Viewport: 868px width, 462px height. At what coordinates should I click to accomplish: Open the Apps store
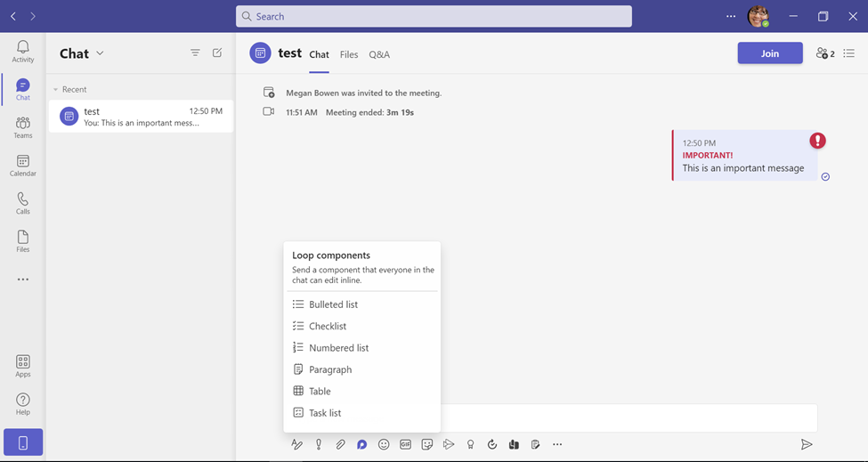22,366
